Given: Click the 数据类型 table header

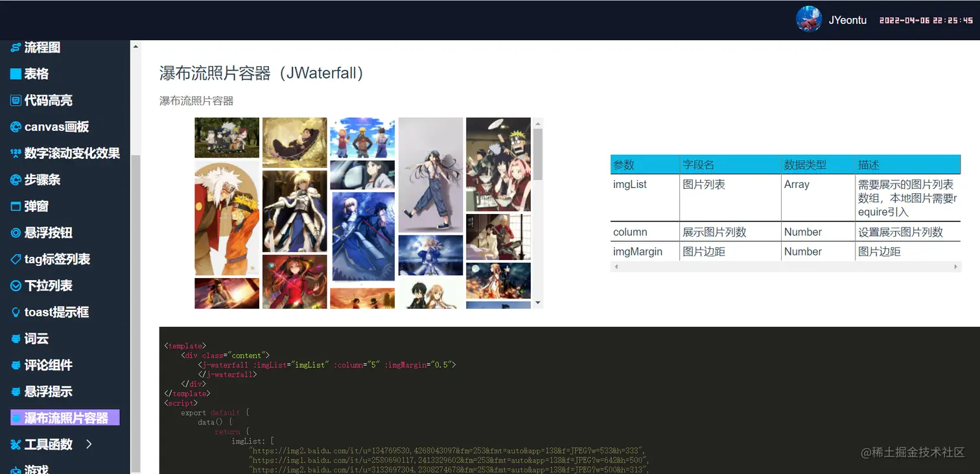Looking at the screenshot, I should point(818,165).
